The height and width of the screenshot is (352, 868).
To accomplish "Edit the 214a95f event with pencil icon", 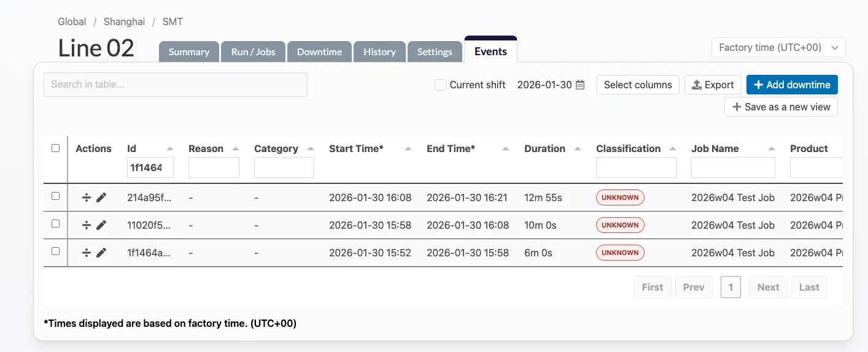I will click(101, 197).
